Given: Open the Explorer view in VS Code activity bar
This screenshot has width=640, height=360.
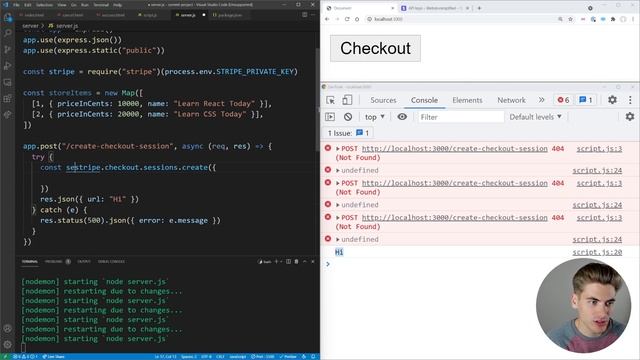Looking at the screenshot, I should coord(8,17).
